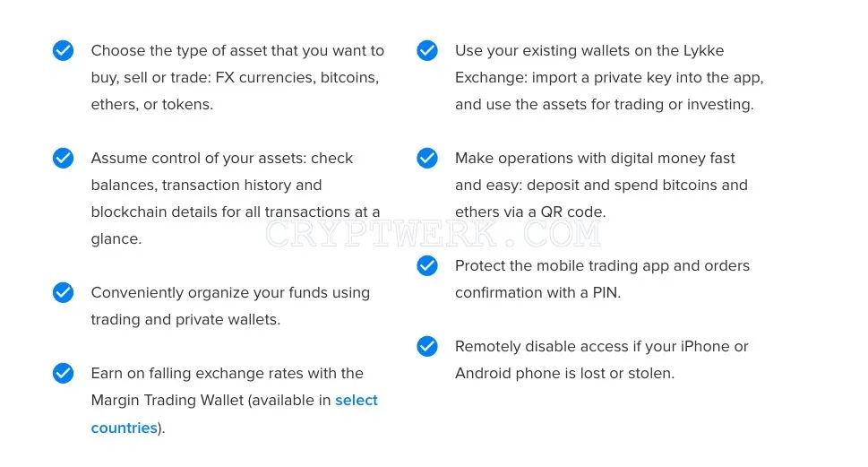Image resolution: width=868 pixels, height=467 pixels.
Task: Select the 'ethers via a QR code' line
Action: pyautogui.click(x=530, y=212)
